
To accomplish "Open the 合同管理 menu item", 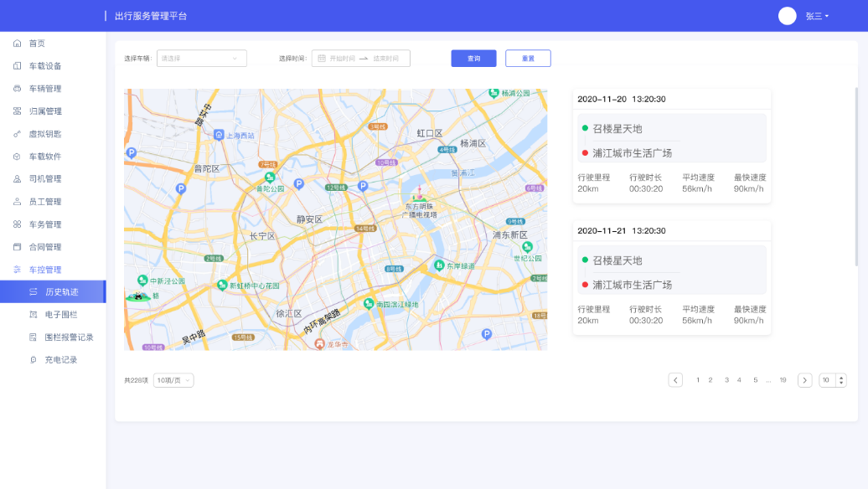I will pos(53,247).
